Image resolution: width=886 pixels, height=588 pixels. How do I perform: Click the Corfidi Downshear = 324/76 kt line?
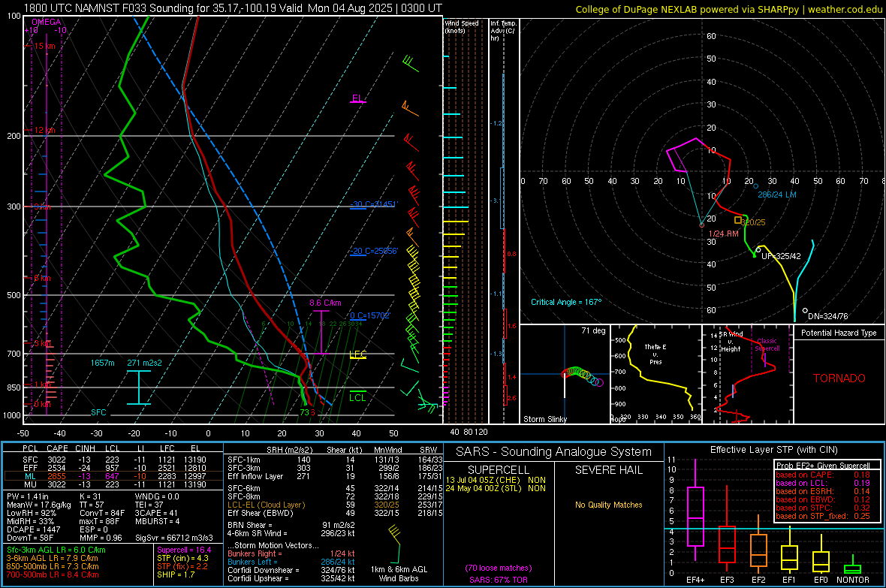click(x=291, y=571)
